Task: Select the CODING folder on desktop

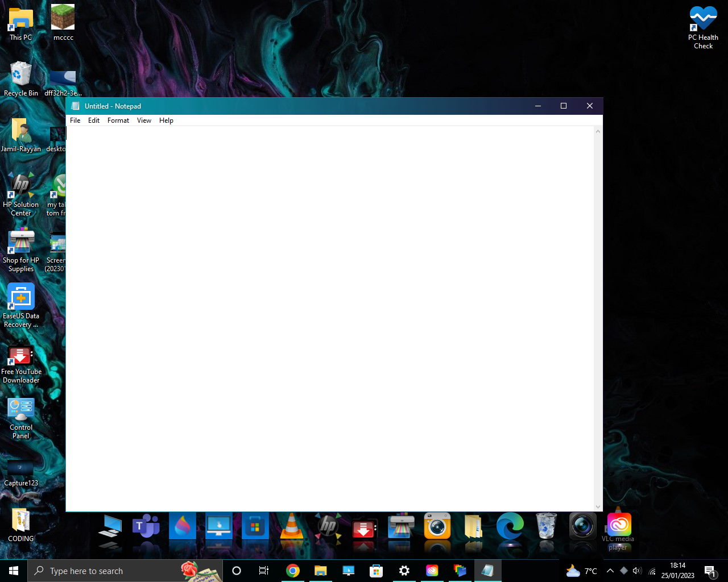Action: [x=21, y=525]
